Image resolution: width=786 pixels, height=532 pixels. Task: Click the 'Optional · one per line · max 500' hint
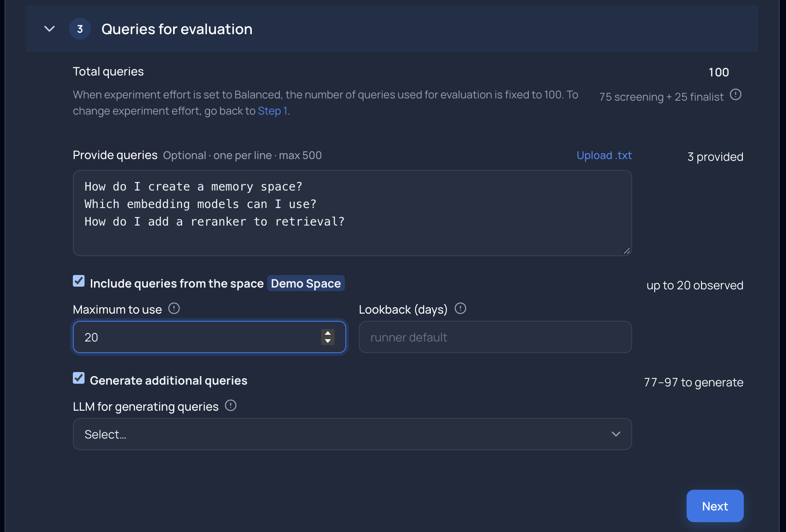(x=242, y=155)
